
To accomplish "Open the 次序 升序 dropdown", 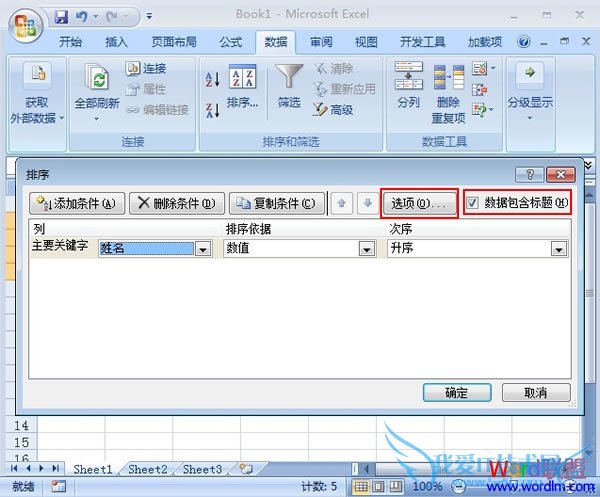I will coord(559,249).
